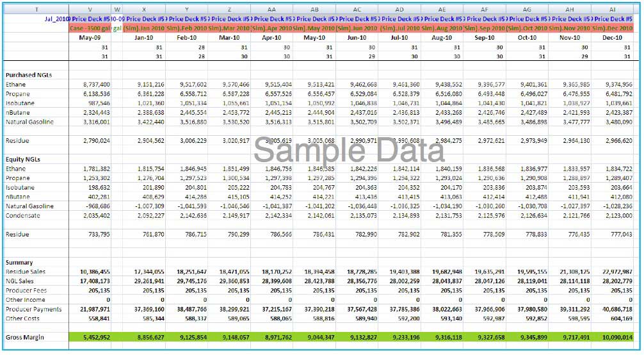Viewport: 644px width, 355px height.
Task: Select the Purchased NGLs section heading cell
Action: 28,75
